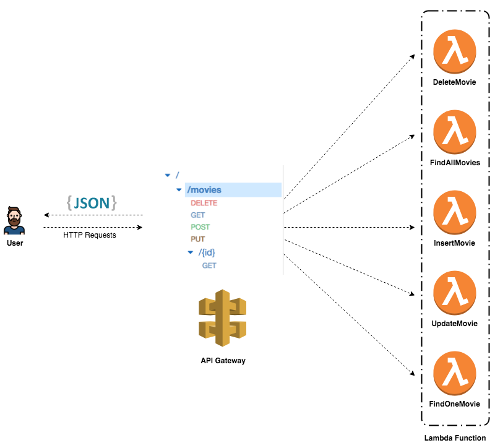Viewport: 495px width, 448px height.
Task: Click the UpdateMovie lambda icon
Action: (454, 293)
